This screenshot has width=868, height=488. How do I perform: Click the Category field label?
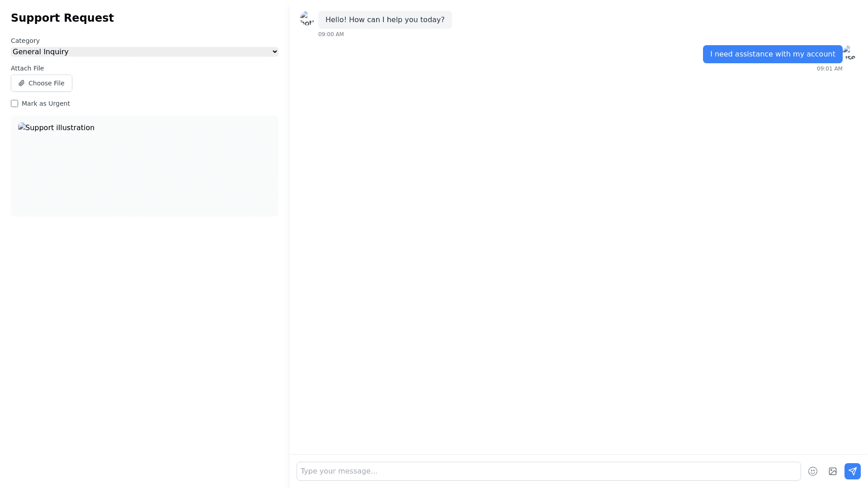click(25, 41)
